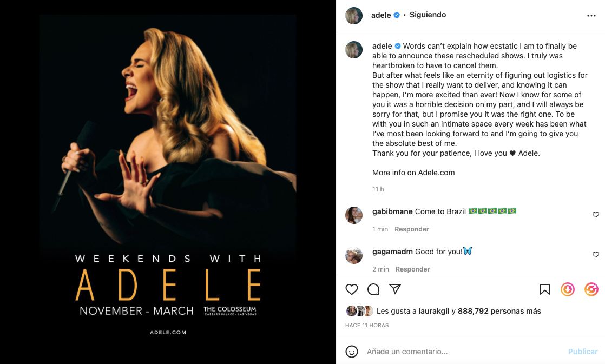Like the post with the heart icon
Screen dimensions: 605x364
352,289
